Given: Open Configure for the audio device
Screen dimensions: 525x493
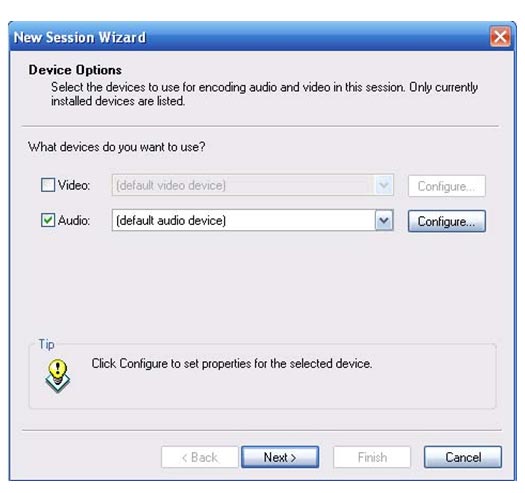Looking at the screenshot, I should click(x=447, y=221).
